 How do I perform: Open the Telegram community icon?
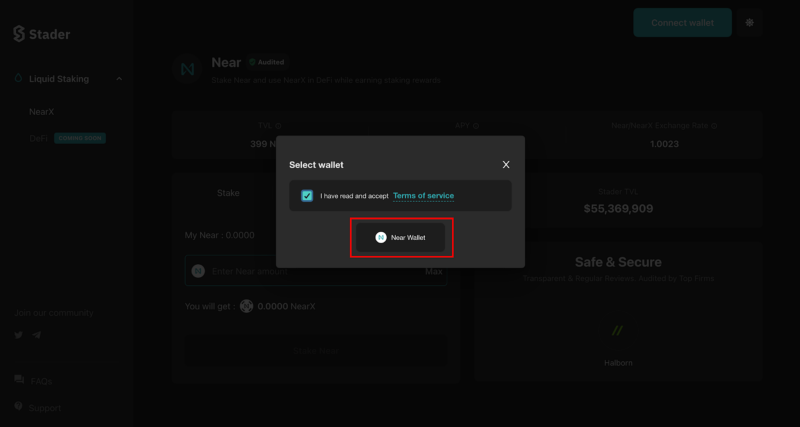[37, 335]
